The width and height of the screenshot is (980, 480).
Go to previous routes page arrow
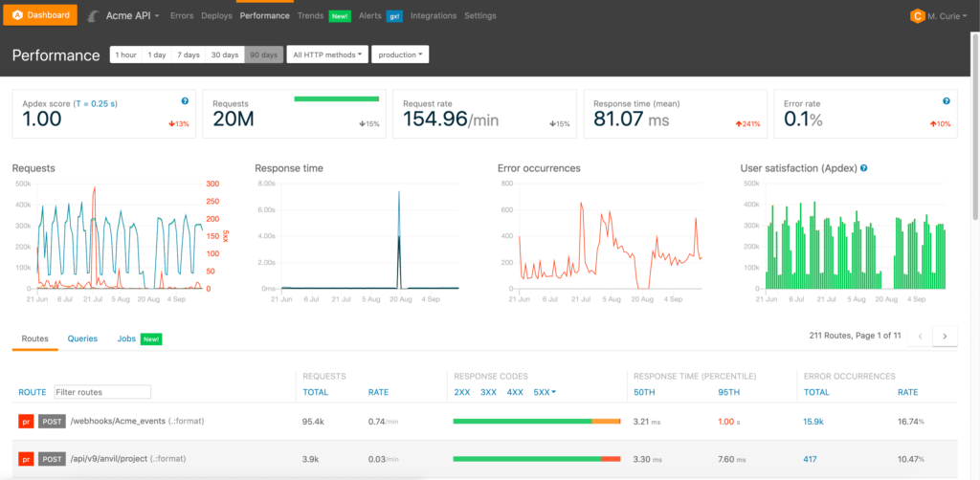click(920, 336)
